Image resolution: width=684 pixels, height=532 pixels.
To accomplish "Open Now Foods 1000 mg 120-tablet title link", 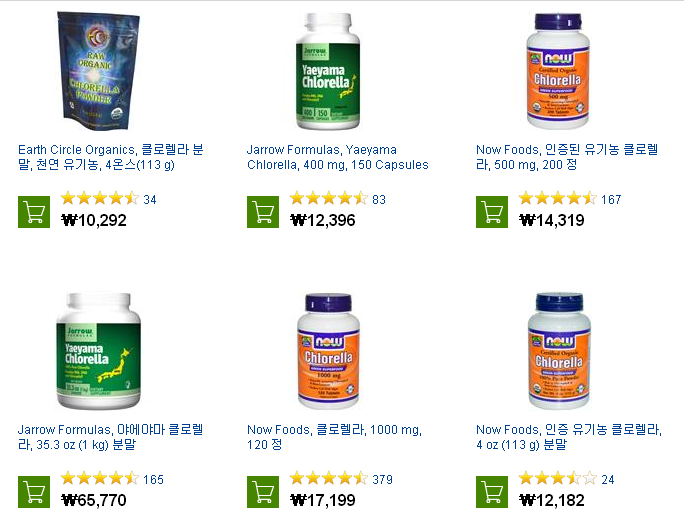I will pyautogui.click(x=335, y=437).
